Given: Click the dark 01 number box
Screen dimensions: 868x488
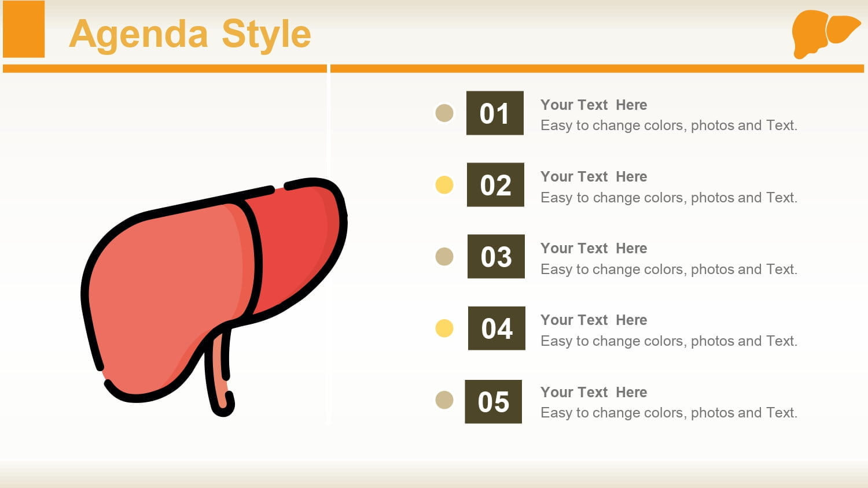Looking at the screenshot, I should tap(495, 113).
